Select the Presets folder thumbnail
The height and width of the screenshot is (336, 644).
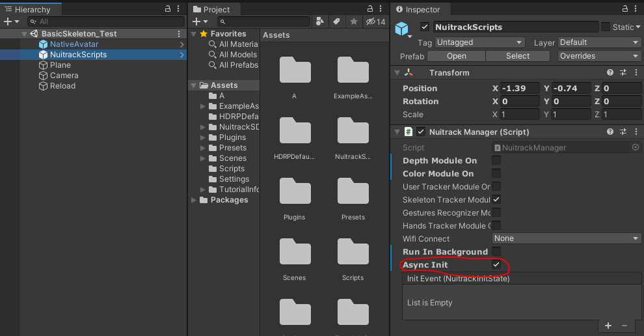coord(353,198)
